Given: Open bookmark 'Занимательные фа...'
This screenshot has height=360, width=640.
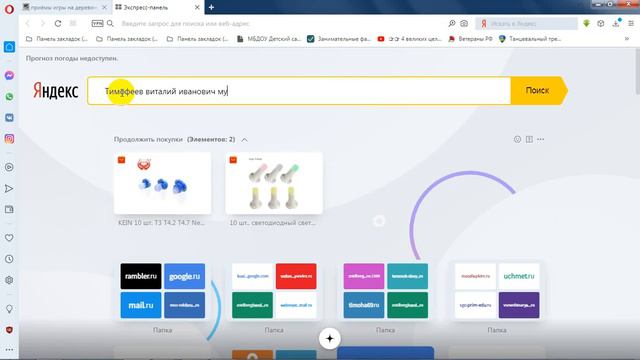Looking at the screenshot, I should (339, 39).
